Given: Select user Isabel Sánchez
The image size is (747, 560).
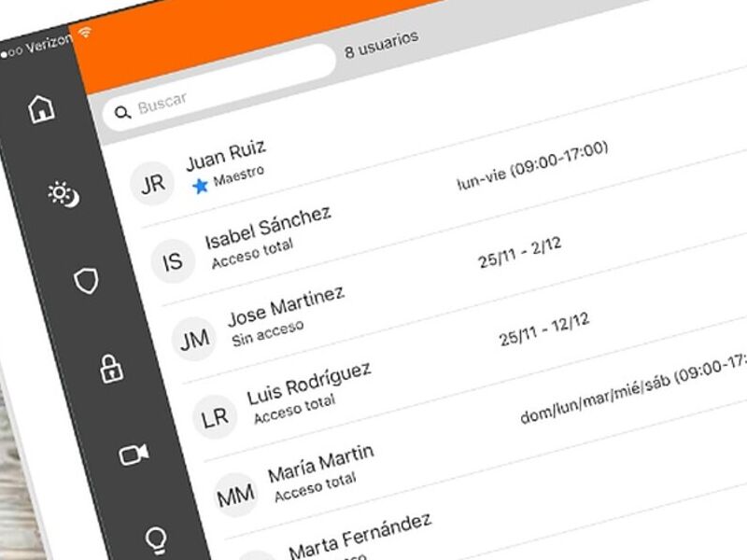Looking at the screenshot, I should coord(268,227).
